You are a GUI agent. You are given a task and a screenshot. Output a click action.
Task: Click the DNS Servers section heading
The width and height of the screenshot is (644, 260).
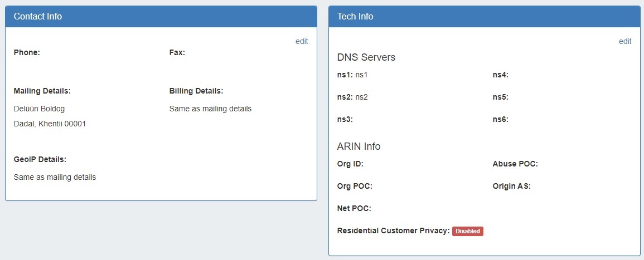[366, 57]
